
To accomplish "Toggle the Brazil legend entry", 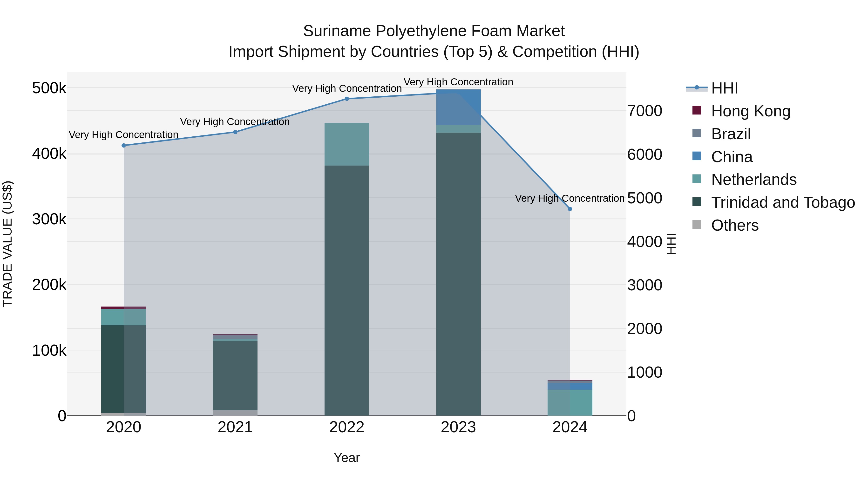I will [x=721, y=134].
